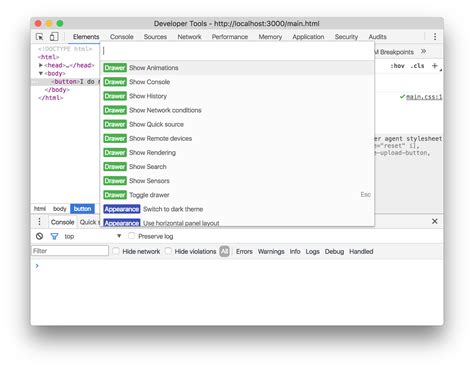Toggle the console filter funnel icon
474x369 pixels.
click(x=54, y=236)
